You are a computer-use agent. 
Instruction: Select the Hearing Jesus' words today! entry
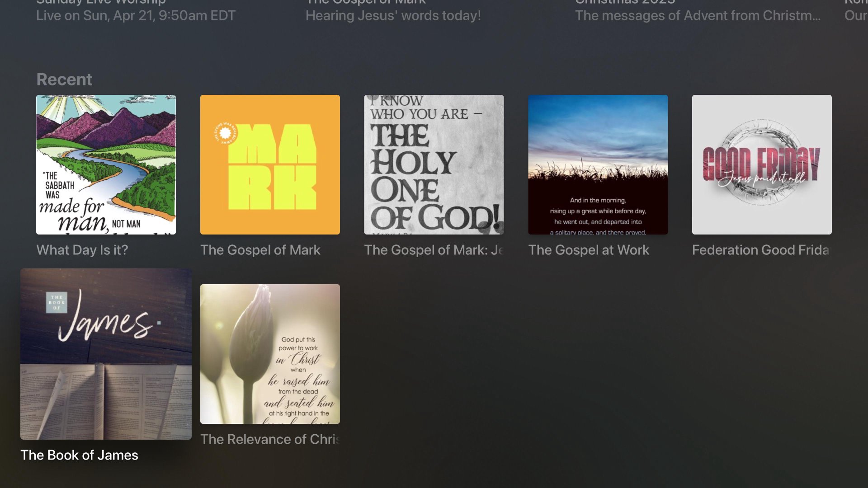[x=393, y=15]
